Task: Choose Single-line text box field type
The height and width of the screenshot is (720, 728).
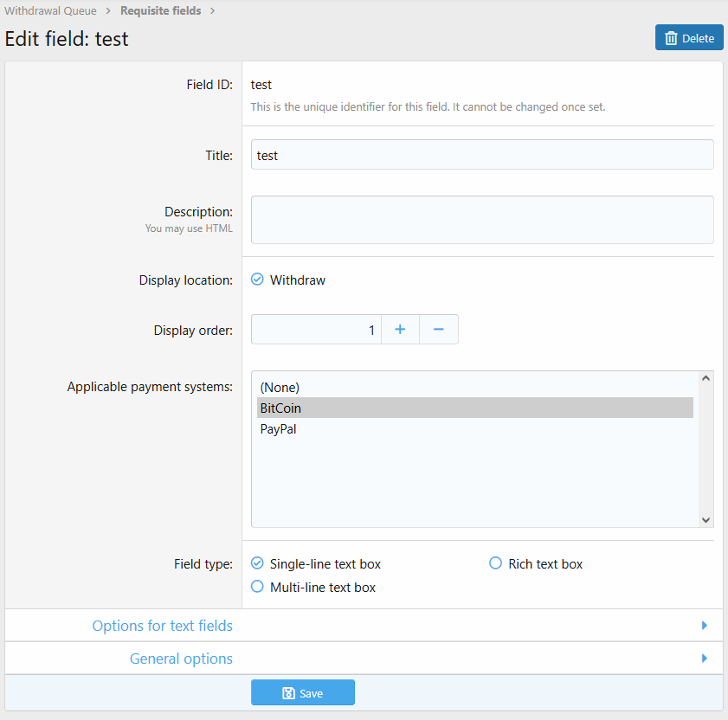Action: [x=257, y=563]
